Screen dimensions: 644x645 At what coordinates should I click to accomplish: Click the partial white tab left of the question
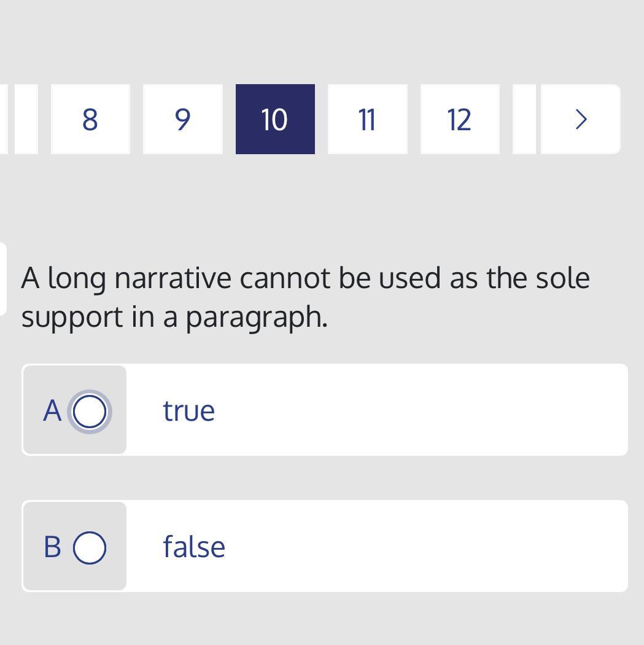click(2, 278)
